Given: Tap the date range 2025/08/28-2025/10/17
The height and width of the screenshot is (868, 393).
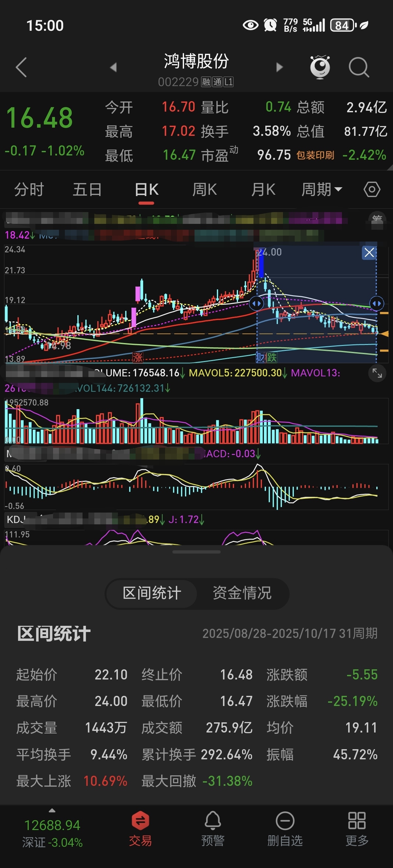Looking at the screenshot, I should (269, 633).
